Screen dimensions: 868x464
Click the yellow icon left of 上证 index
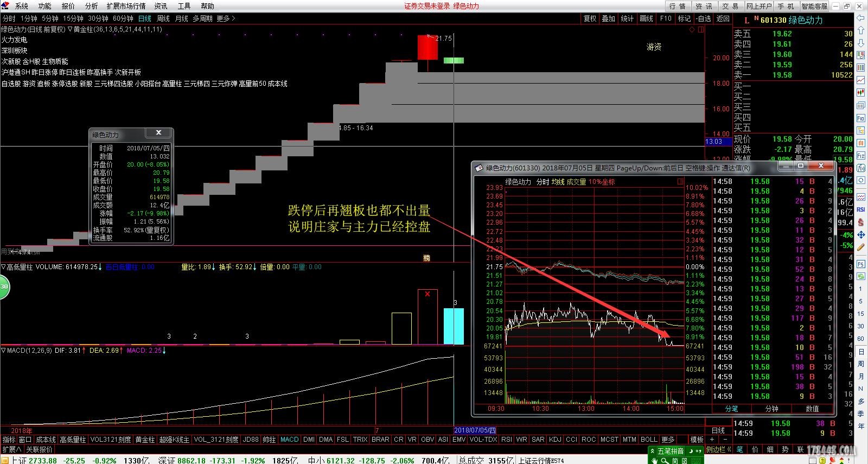[x=5, y=460]
